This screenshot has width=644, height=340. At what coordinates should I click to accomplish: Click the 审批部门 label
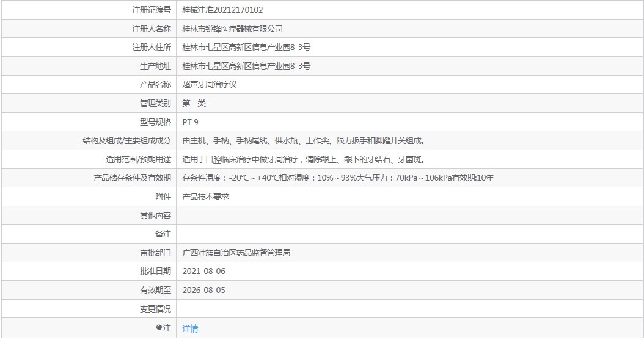(155, 253)
